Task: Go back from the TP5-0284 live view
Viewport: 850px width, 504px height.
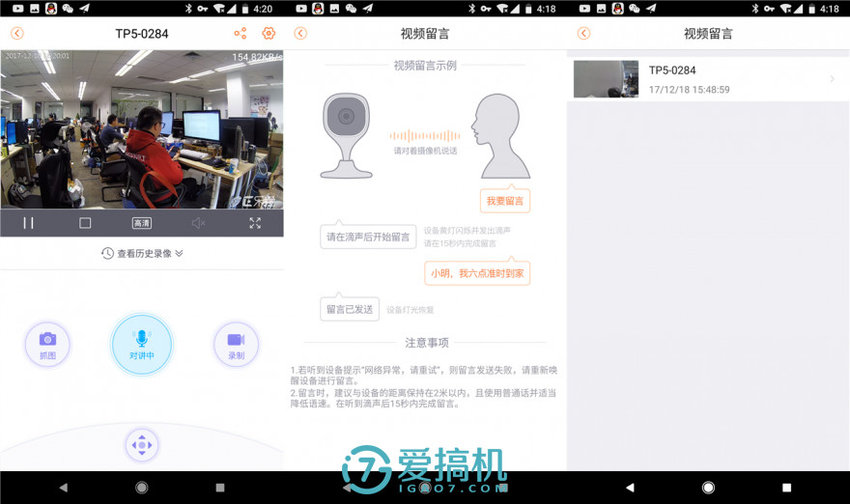Action: click(16, 34)
